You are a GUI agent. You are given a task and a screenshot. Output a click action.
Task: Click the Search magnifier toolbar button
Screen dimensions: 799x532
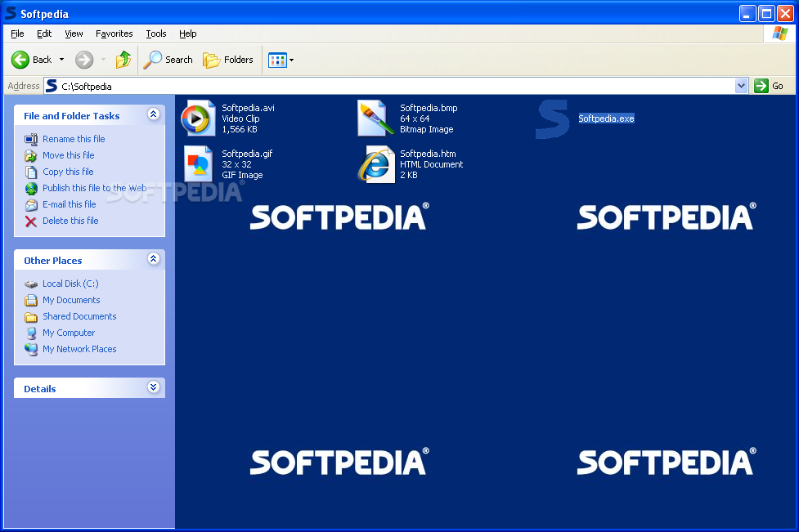168,60
